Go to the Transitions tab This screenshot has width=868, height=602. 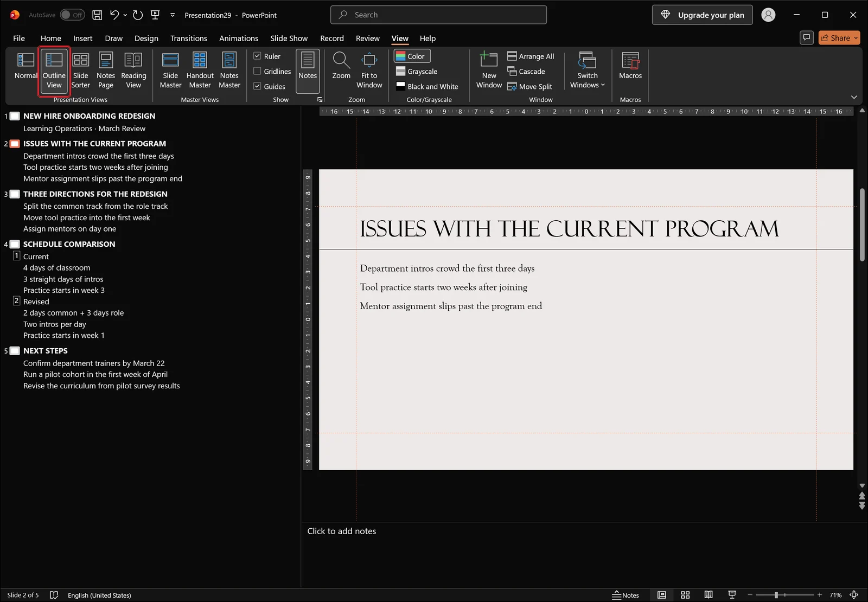coord(189,39)
